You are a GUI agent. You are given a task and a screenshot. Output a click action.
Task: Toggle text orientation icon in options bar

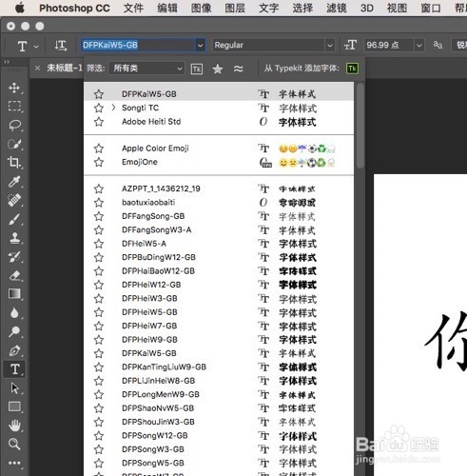point(60,46)
